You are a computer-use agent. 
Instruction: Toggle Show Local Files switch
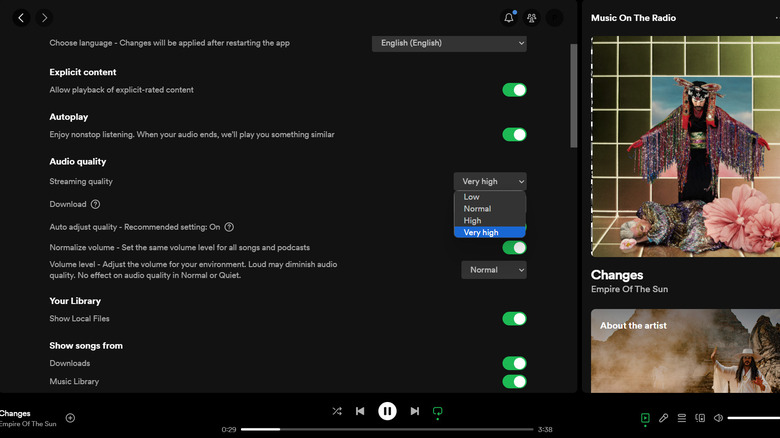pos(514,319)
